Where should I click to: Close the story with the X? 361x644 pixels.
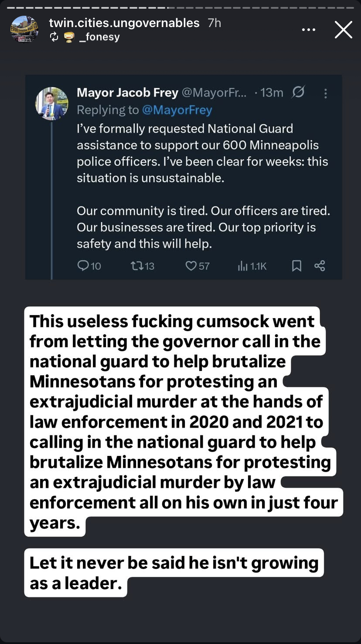pos(343,30)
